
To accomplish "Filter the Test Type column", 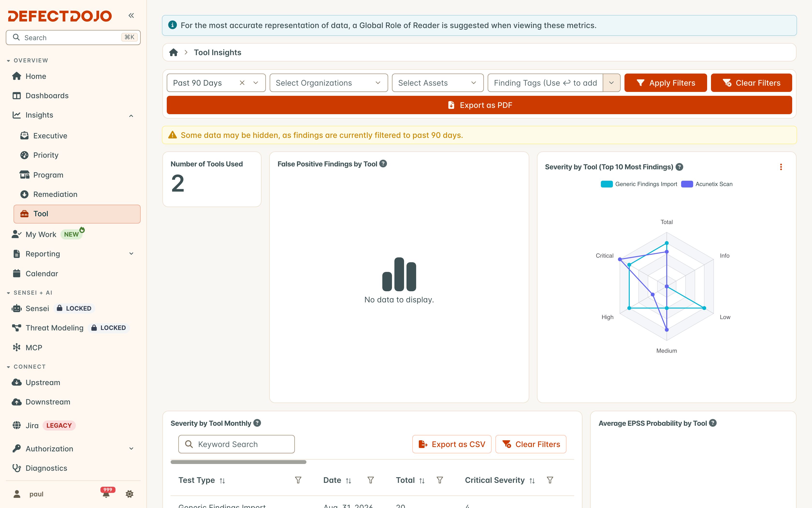I will (x=298, y=480).
